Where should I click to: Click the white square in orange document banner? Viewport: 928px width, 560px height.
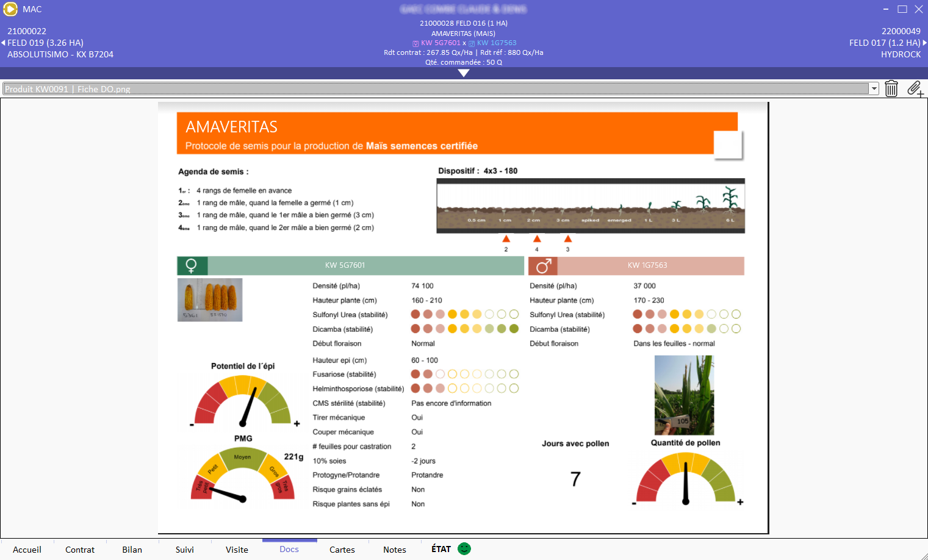(727, 145)
